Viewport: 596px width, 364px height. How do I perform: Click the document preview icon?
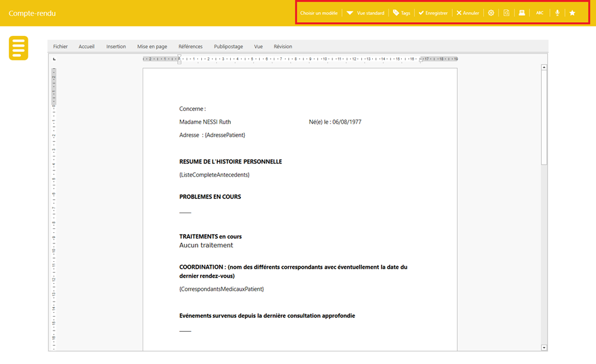point(506,13)
